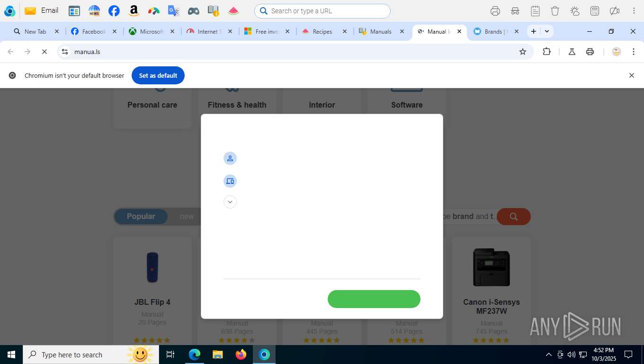Click the Canon printer thumbnail
644x364 pixels.
pyautogui.click(x=492, y=267)
